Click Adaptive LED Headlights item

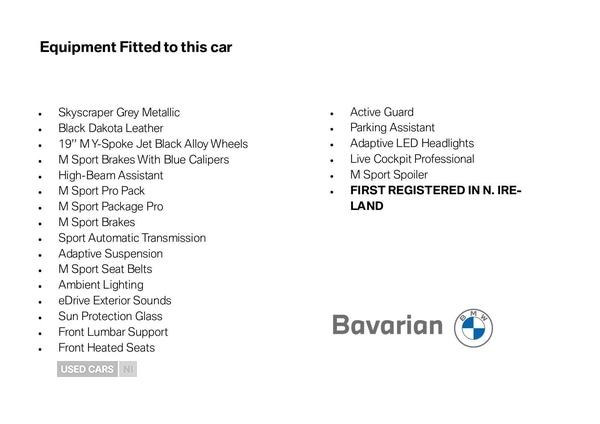click(411, 144)
